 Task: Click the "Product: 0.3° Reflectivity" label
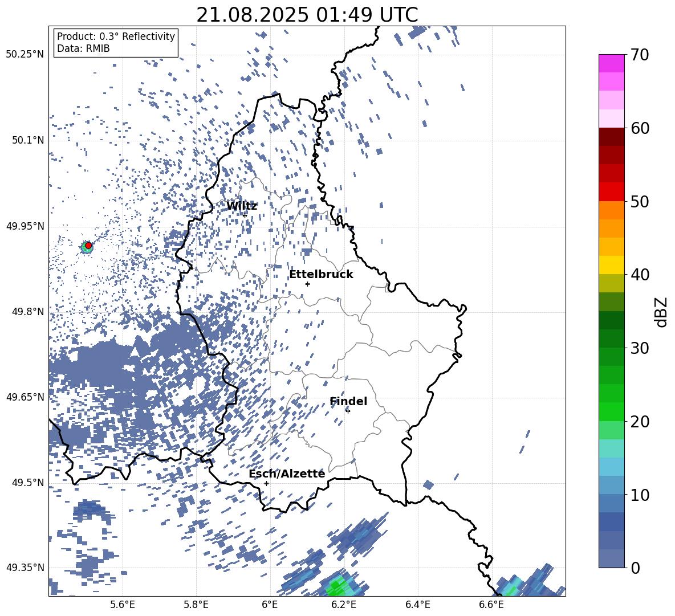(116, 36)
